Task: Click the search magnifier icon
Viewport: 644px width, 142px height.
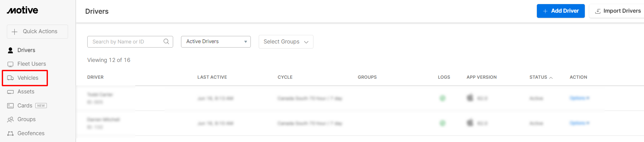Action: point(166,41)
